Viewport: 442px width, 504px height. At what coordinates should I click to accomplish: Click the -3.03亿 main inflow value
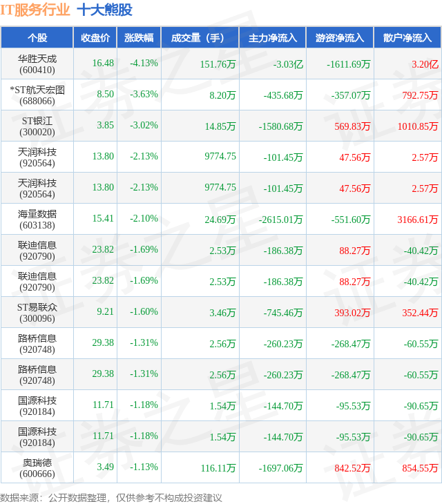click(288, 64)
